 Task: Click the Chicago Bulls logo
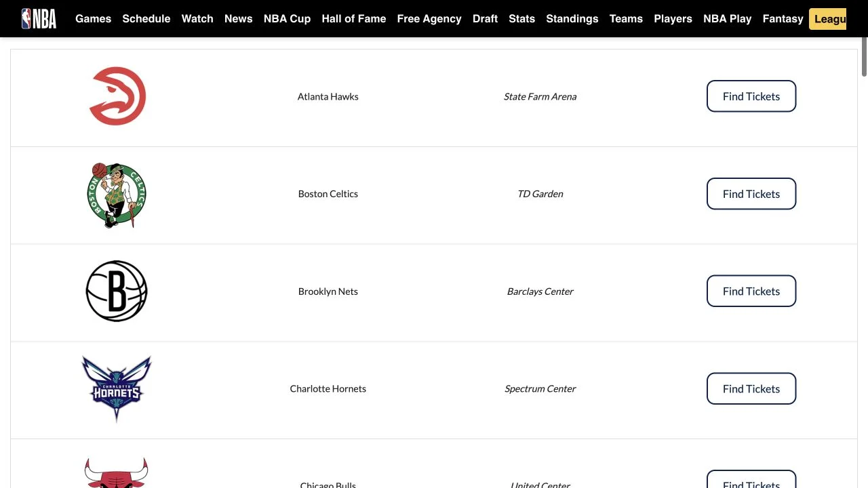[x=117, y=473]
